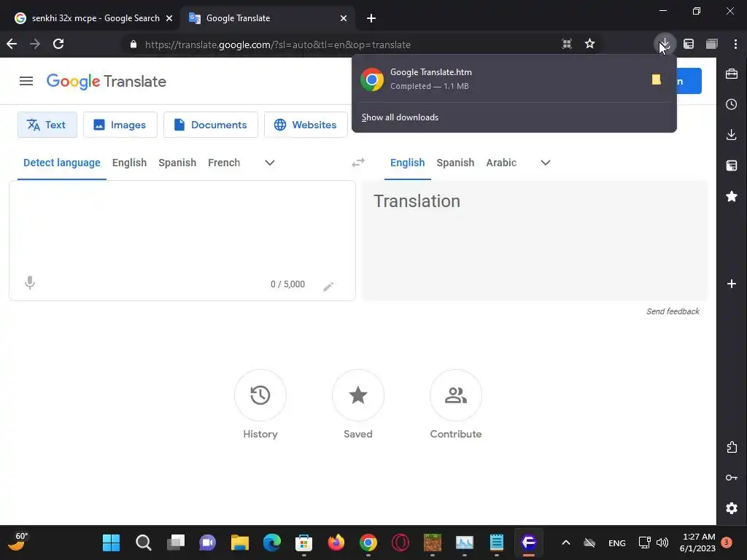Open sidebar settings gear
The image size is (747, 560).
[732, 508]
